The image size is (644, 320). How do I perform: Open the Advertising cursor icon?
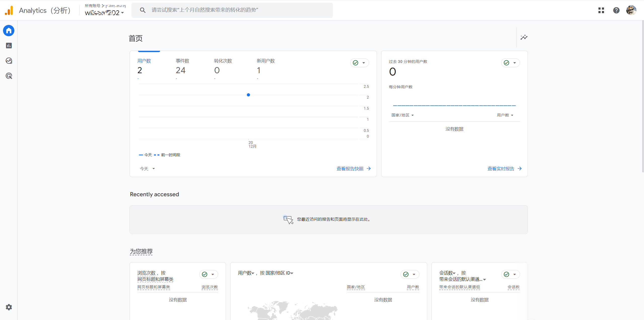(x=9, y=76)
